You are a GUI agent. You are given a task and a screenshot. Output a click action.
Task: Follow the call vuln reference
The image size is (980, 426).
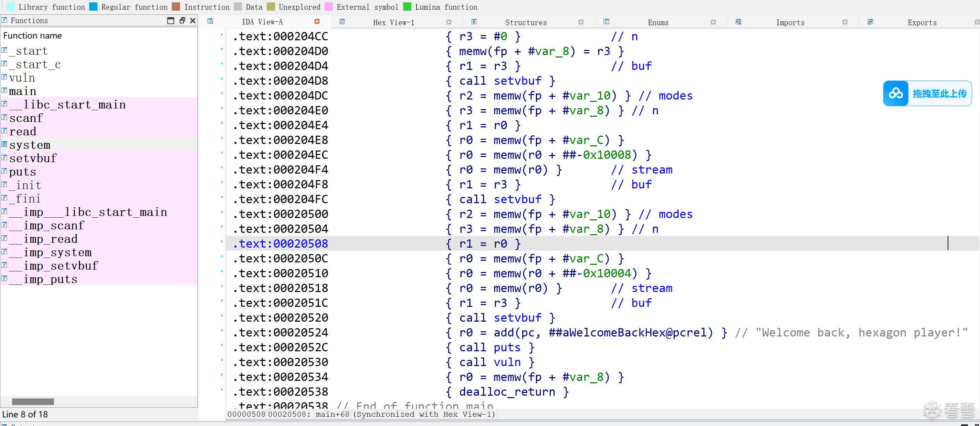click(507, 362)
